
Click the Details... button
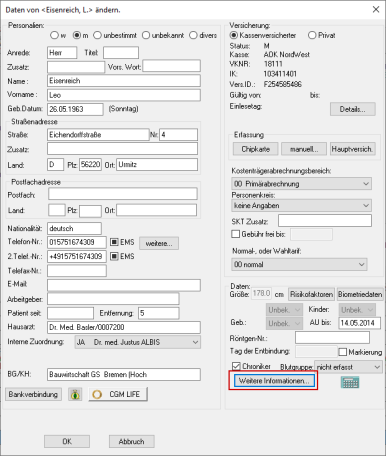(x=353, y=109)
